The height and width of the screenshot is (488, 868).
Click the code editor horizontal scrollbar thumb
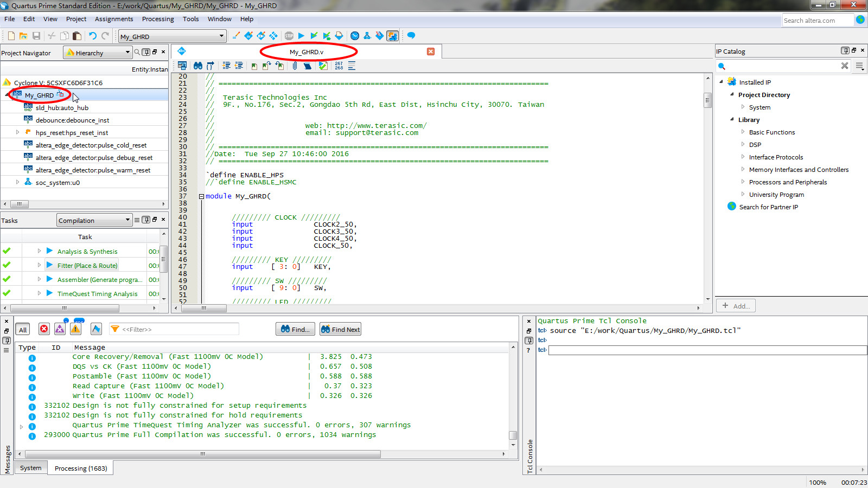click(204, 308)
